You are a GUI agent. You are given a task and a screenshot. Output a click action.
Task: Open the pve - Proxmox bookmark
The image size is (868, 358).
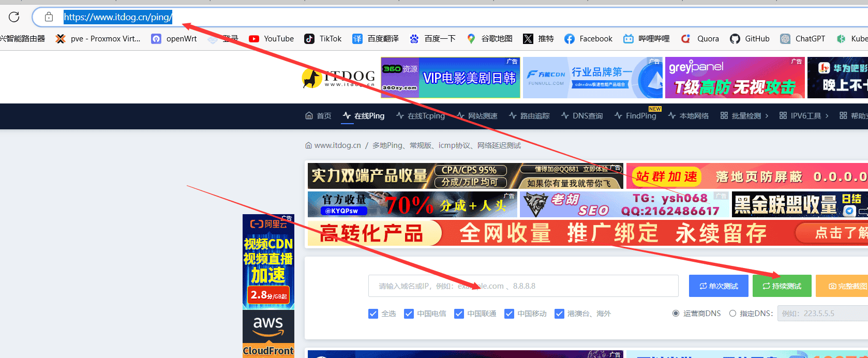98,39
